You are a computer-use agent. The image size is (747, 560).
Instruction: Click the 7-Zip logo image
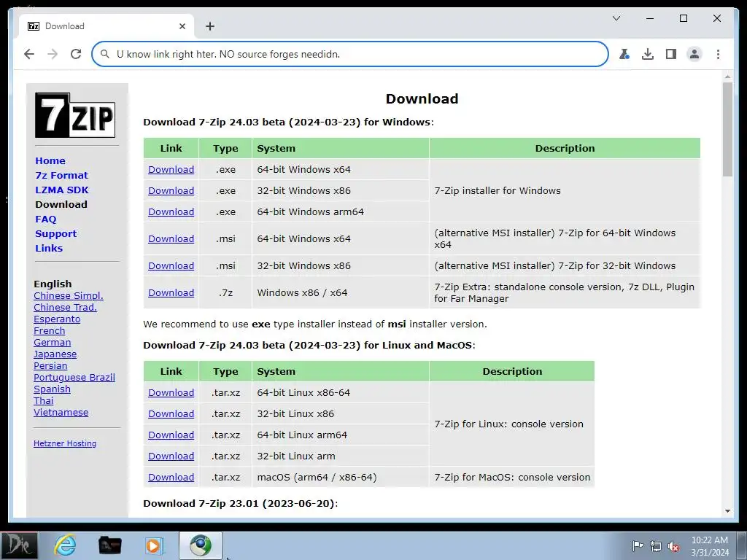click(x=75, y=115)
